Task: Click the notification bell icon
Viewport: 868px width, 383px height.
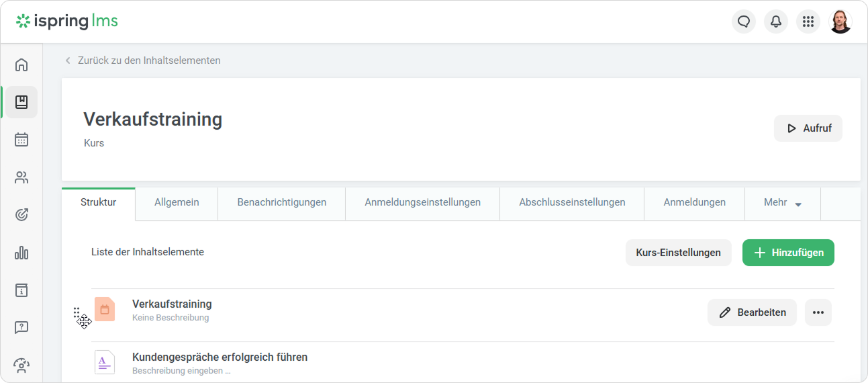Action: [x=776, y=22]
